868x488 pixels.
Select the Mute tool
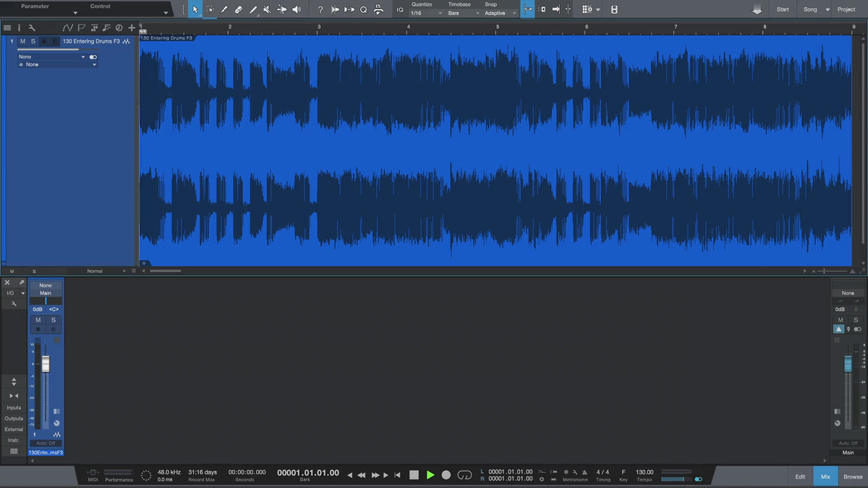[267, 9]
